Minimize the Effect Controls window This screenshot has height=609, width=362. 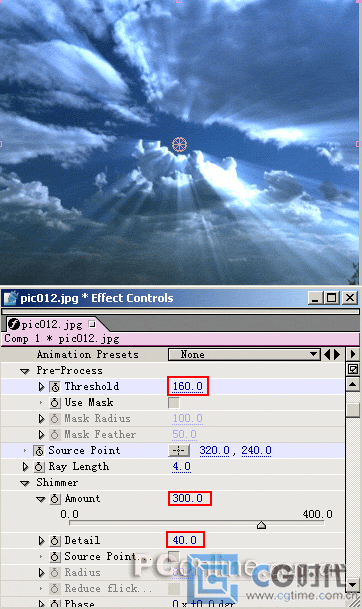tap(315, 298)
